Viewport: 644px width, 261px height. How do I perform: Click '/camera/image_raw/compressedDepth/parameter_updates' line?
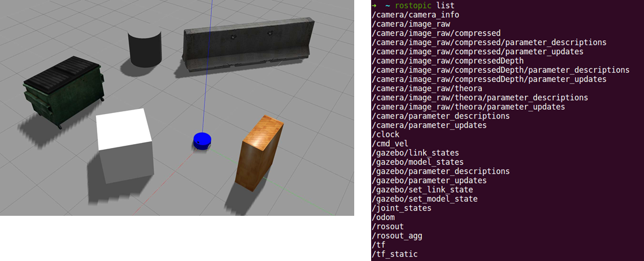(489, 79)
